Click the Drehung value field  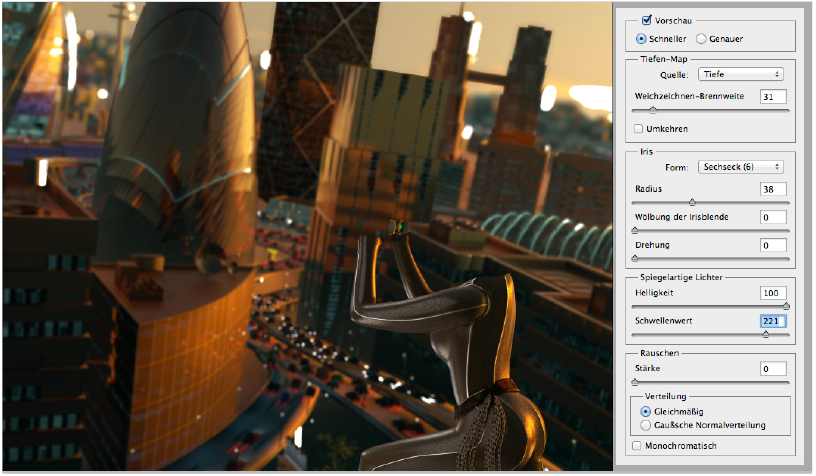click(x=773, y=246)
